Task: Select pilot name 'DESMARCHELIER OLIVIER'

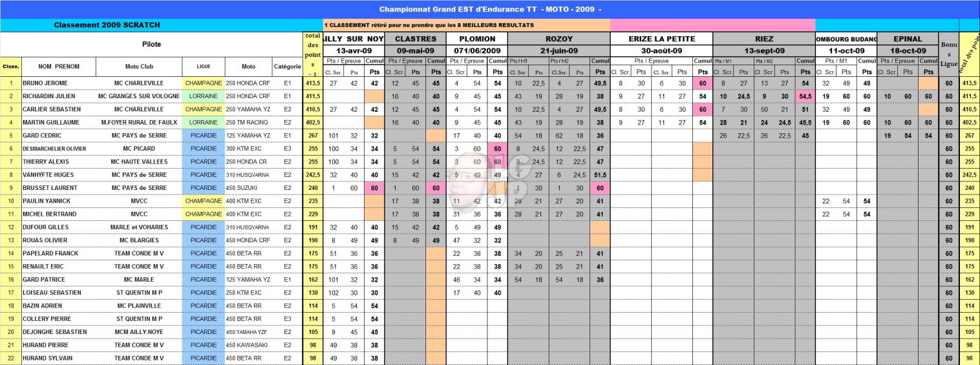Action: tap(56, 149)
